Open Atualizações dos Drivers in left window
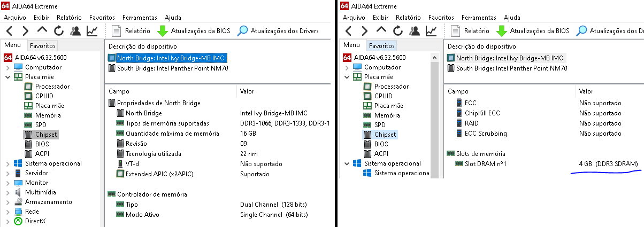 pyautogui.click(x=278, y=31)
